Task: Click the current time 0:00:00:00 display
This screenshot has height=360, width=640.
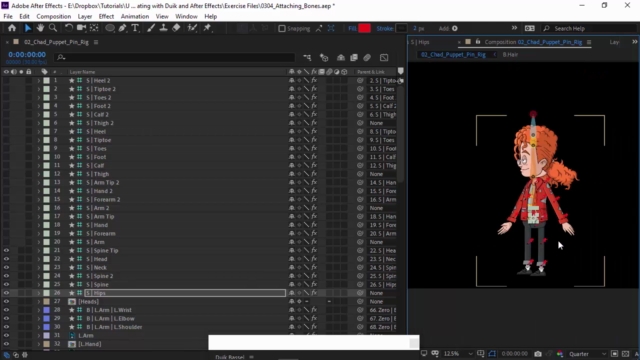Action: (27, 55)
